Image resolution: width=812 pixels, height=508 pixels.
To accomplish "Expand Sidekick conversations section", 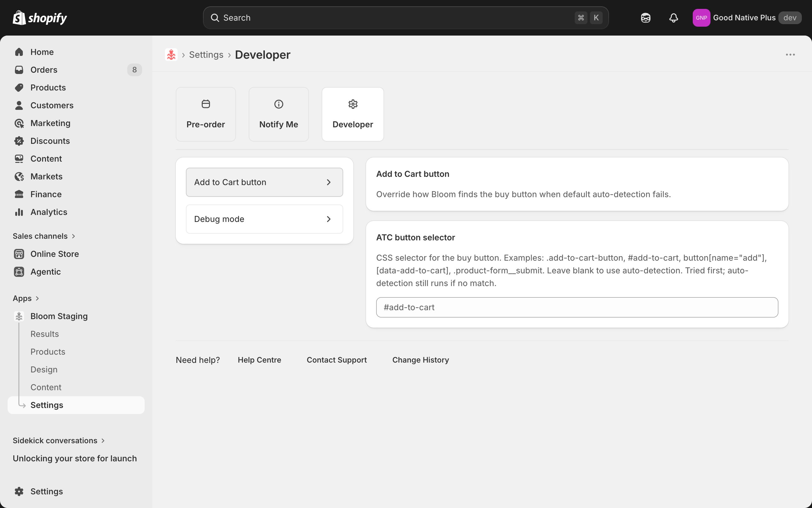I will [59, 440].
